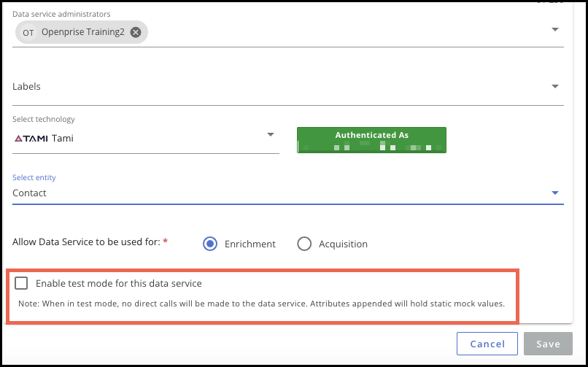The height and width of the screenshot is (367, 588).
Task: Click the 'Enable test mode for this data service' label
Action: 118,283
